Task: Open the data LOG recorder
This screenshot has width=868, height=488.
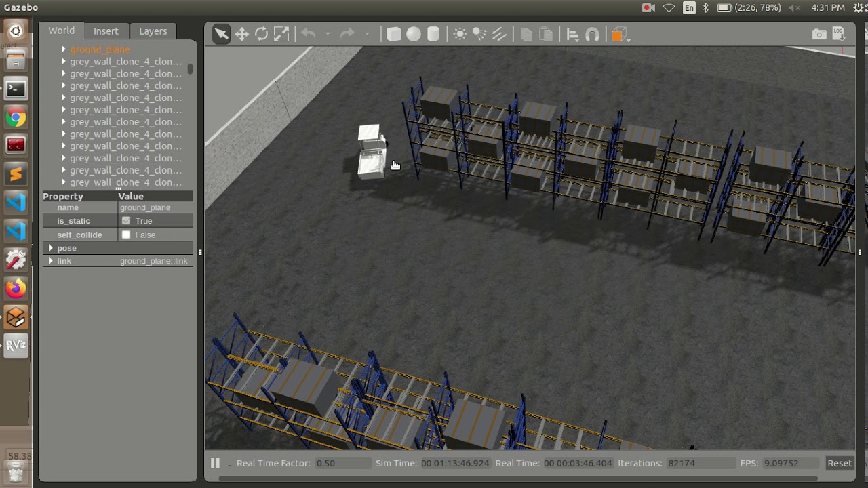Action: (x=838, y=33)
